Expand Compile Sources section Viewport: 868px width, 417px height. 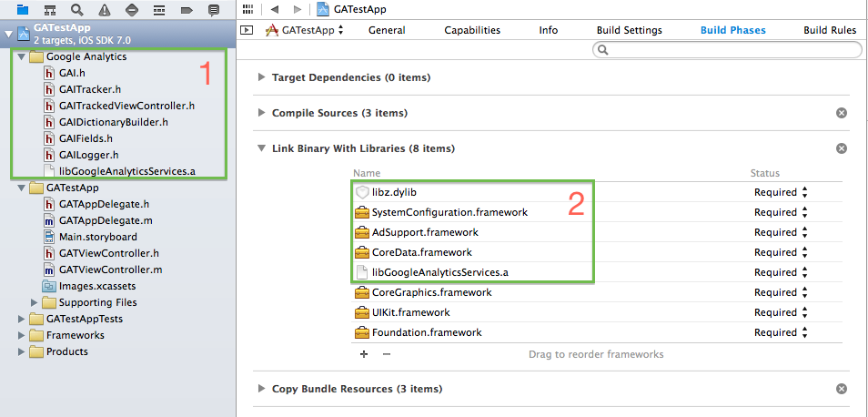[262, 113]
